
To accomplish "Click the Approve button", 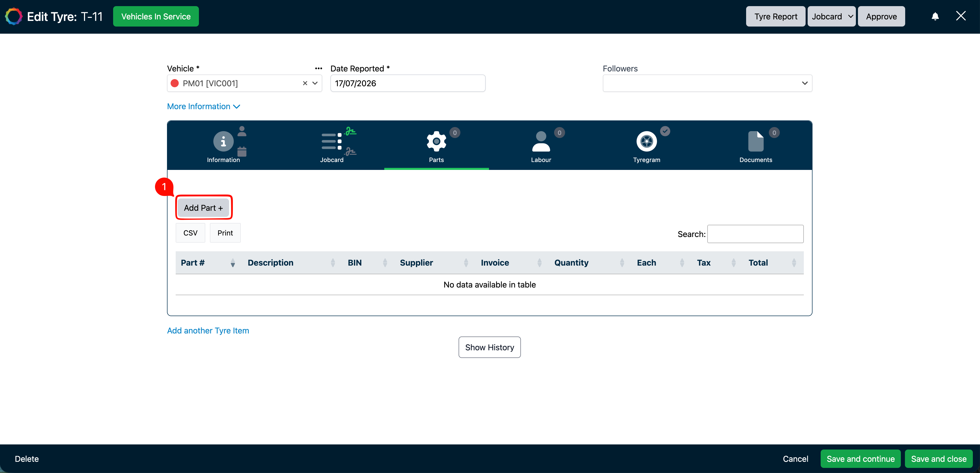I will coord(881,16).
